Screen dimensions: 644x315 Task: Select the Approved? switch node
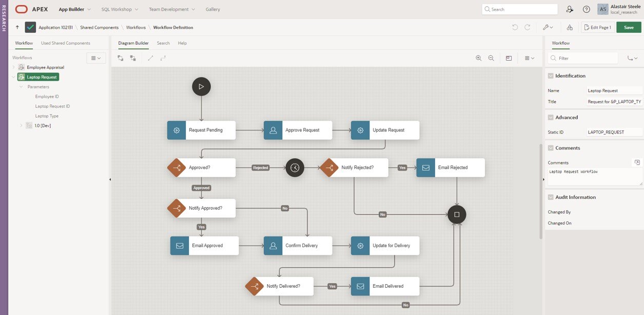pos(201,168)
